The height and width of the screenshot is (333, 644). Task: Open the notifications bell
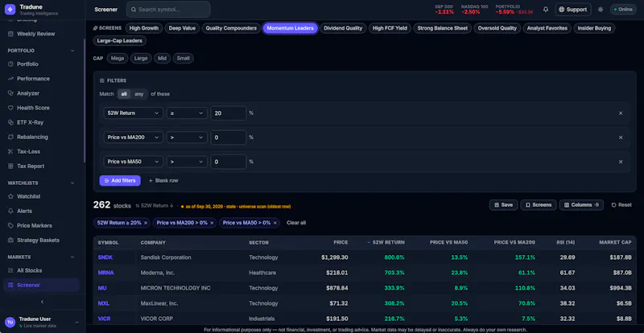[546, 10]
